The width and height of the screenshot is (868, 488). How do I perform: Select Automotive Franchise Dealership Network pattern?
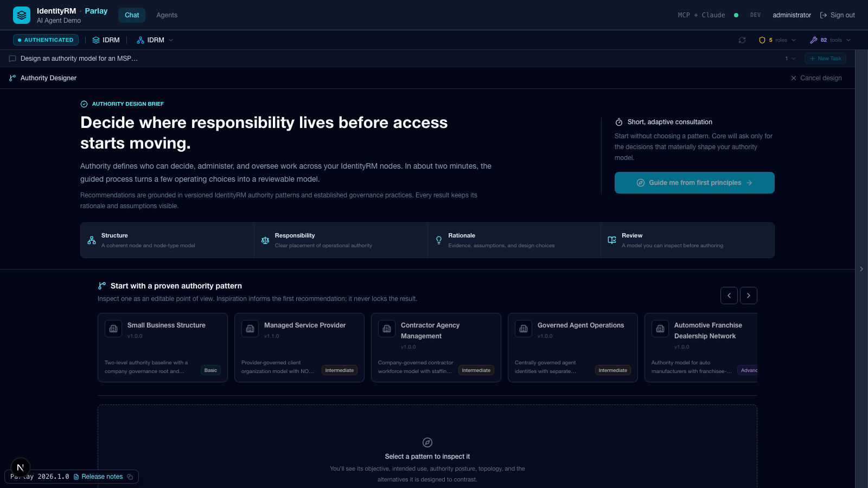click(x=701, y=348)
